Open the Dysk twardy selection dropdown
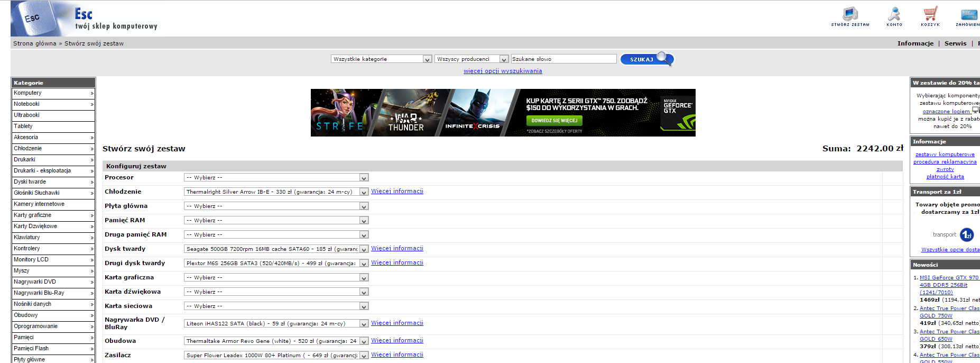 click(x=276, y=249)
